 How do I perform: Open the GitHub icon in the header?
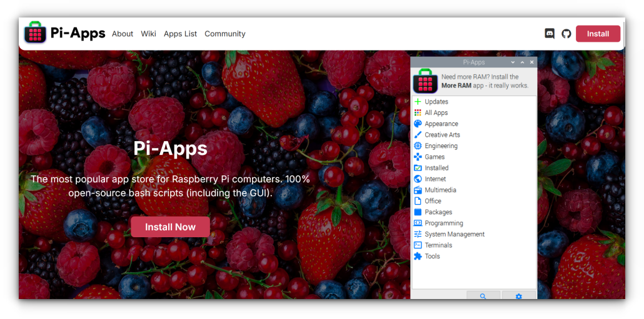point(566,34)
